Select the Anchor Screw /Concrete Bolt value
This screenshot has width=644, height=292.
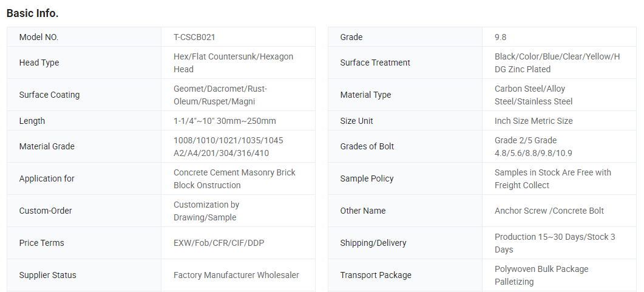tap(549, 211)
